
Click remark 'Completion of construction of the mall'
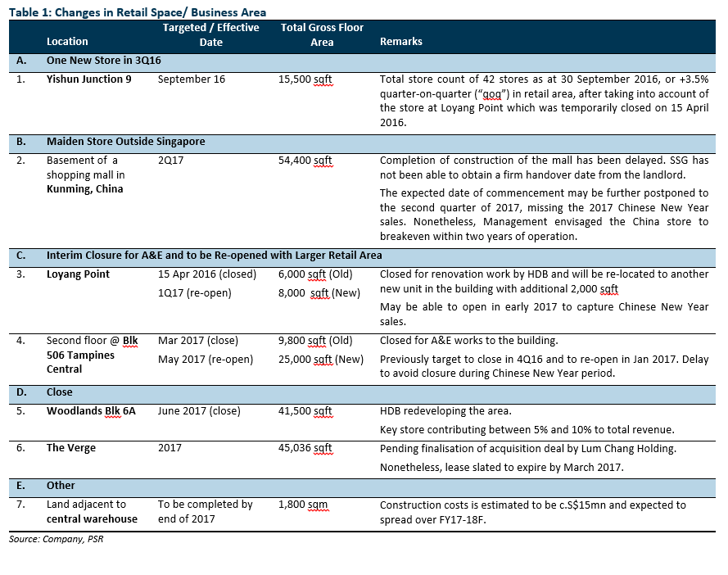[x=544, y=168]
